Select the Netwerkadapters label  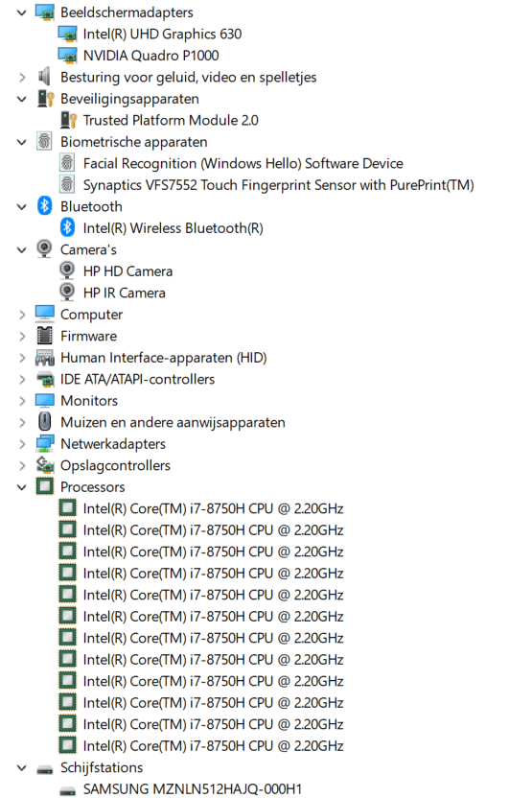click(x=113, y=444)
